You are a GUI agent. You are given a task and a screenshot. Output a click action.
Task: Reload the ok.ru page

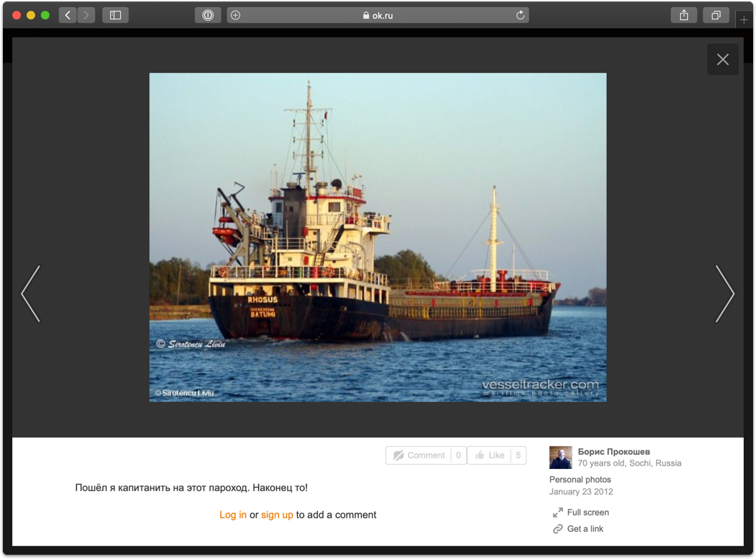point(520,15)
